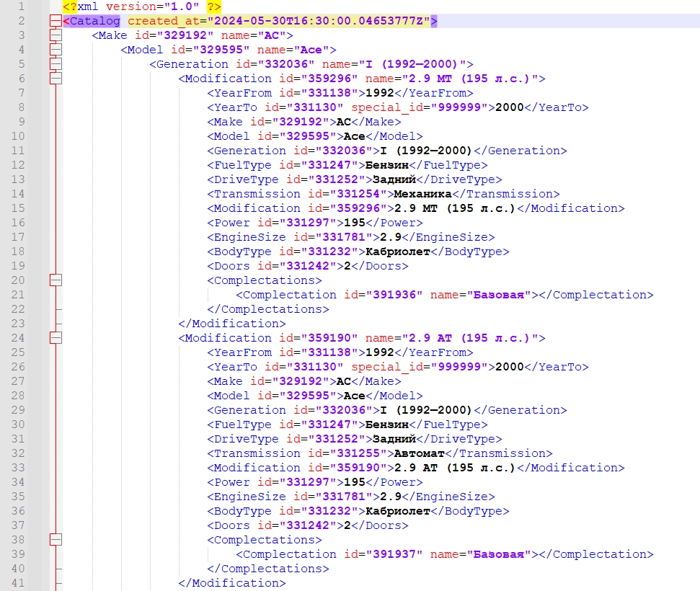Click the closing Modification tag on line 23

[x=232, y=324]
